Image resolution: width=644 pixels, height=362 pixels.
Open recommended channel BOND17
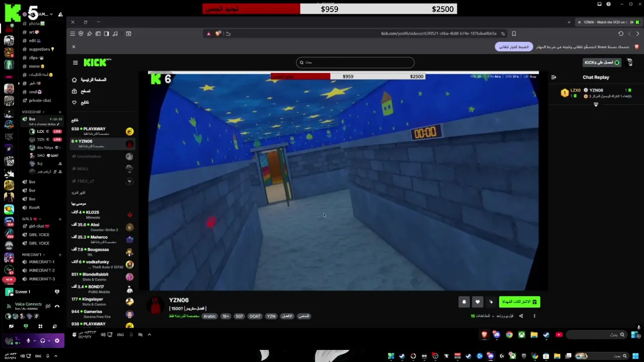103,289
